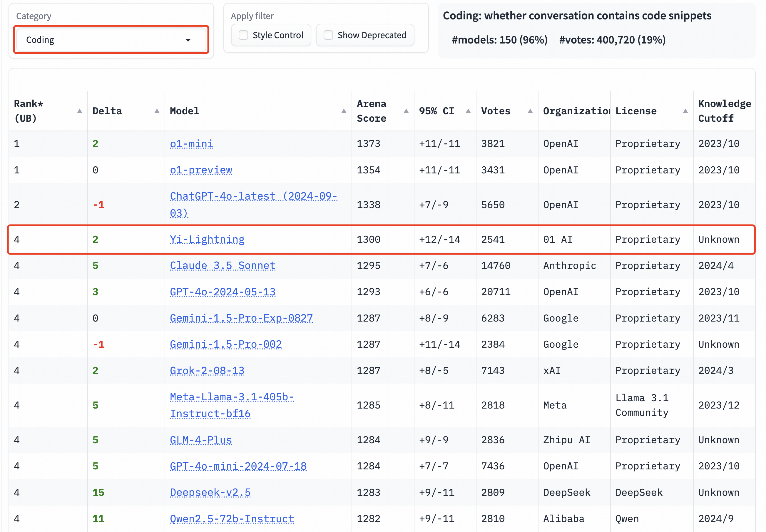Open the o1-mini model link

click(x=191, y=144)
